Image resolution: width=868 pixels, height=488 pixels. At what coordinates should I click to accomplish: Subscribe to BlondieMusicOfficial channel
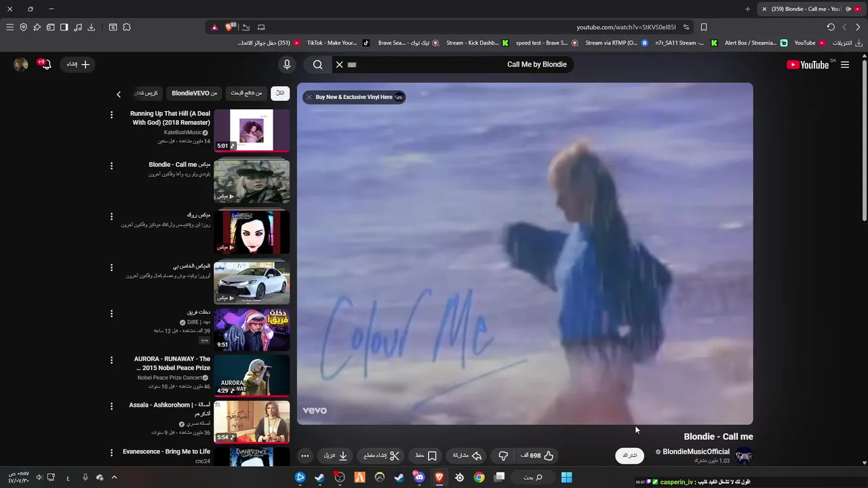click(x=629, y=455)
